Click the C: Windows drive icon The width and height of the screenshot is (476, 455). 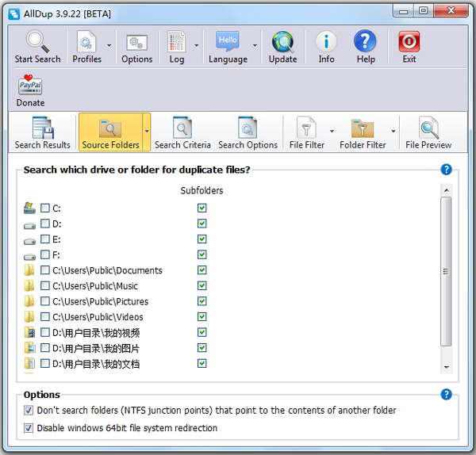tap(29, 208)
